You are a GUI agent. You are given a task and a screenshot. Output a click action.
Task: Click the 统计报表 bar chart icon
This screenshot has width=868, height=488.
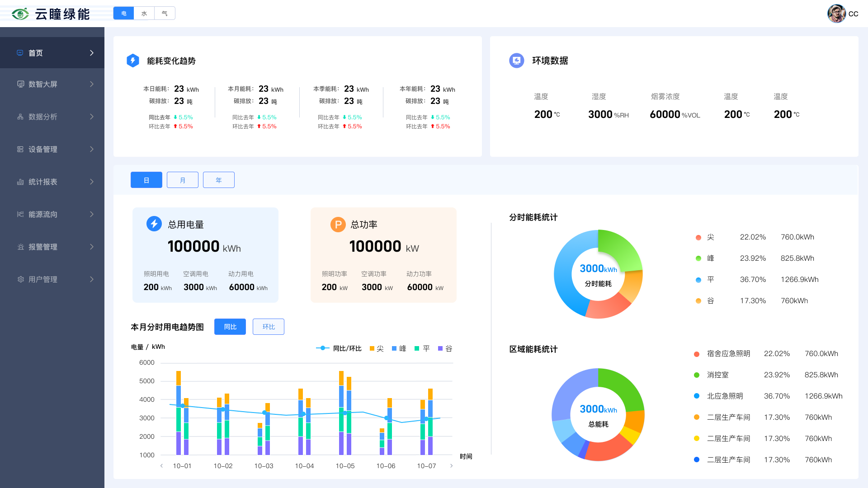[x=20, y=182]
